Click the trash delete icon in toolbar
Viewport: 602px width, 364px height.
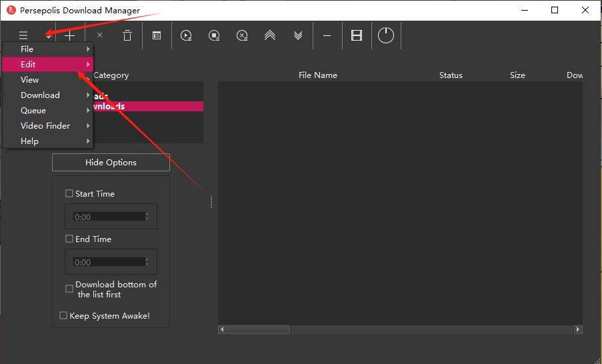click(127, 36)
